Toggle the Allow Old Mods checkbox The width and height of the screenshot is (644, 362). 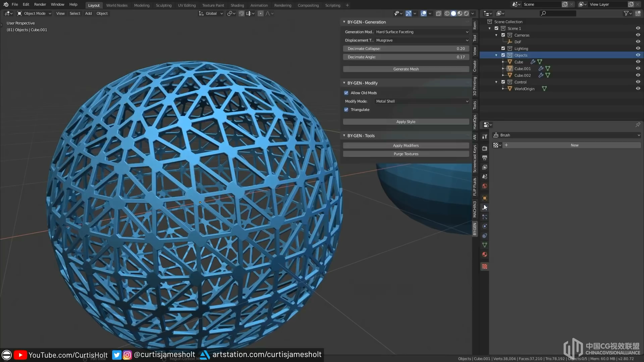pyautogui.click(x=346, y=93)
